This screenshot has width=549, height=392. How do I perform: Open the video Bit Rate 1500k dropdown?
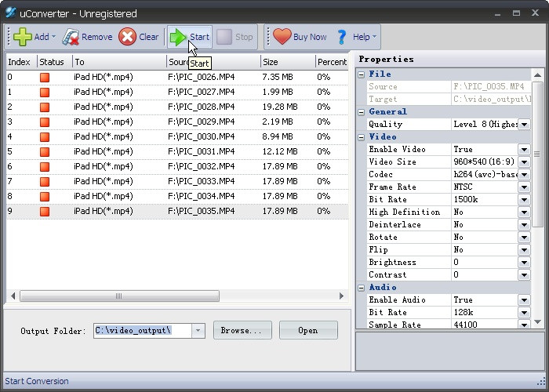click(x=524, y=200)
